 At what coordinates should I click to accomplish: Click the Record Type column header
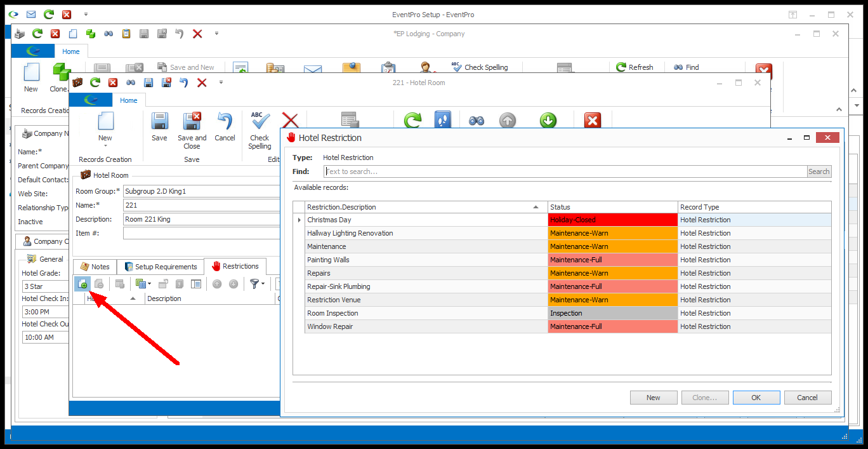point(754,207)
